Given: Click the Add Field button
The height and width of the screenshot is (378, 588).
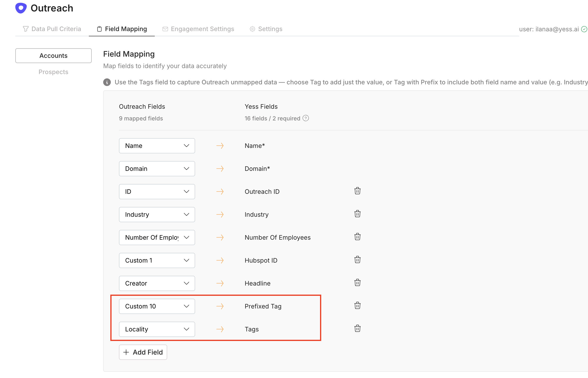Looking at the screenshot, I should pyautogui.click(x=143, y=352).
